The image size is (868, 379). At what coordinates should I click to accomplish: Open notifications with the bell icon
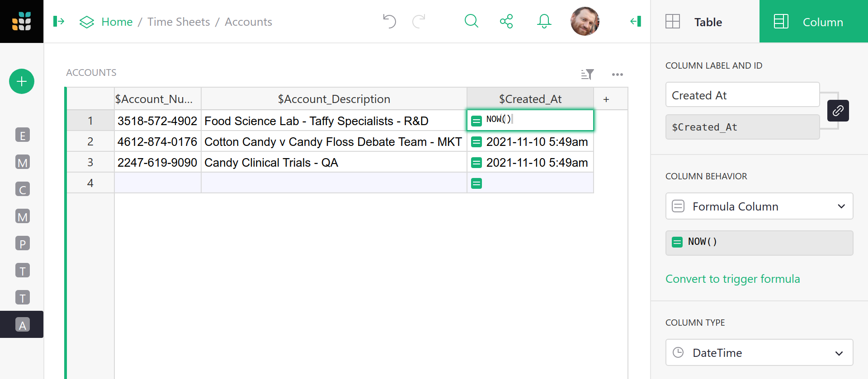click(x=544, y=21)
